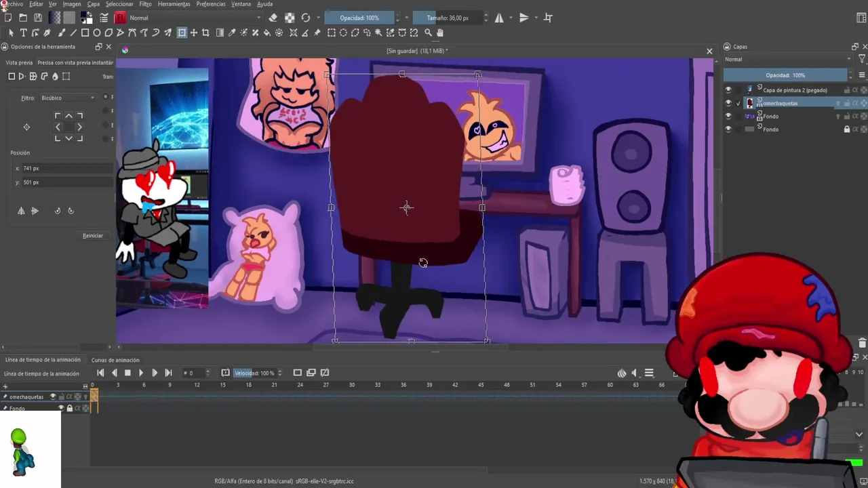
Task: Open the Filtro Bicúbico dropdown
Action: [68, 98]
